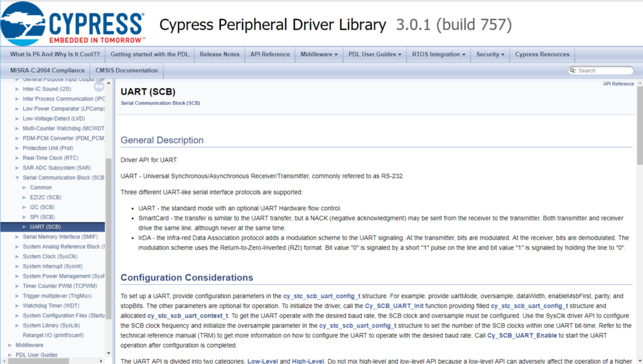643x364 pixels.
Task: Select System Power Management item
Action: (x=63, y=276)
